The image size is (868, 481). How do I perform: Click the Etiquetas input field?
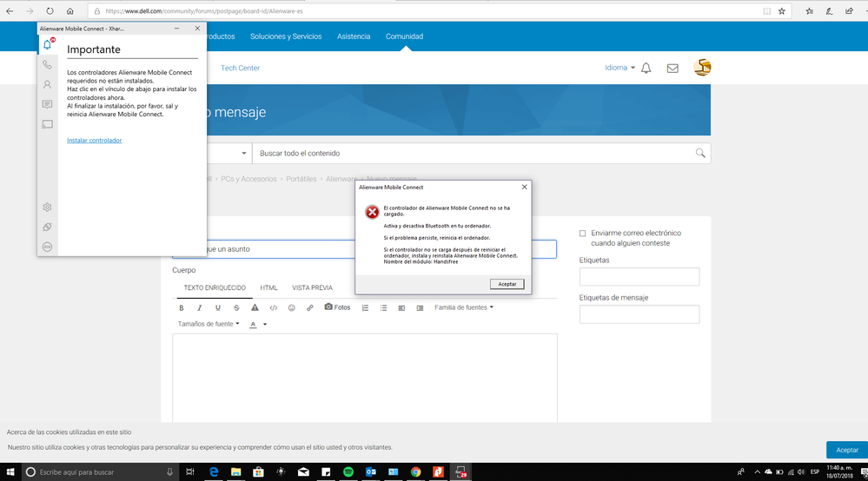639,276
